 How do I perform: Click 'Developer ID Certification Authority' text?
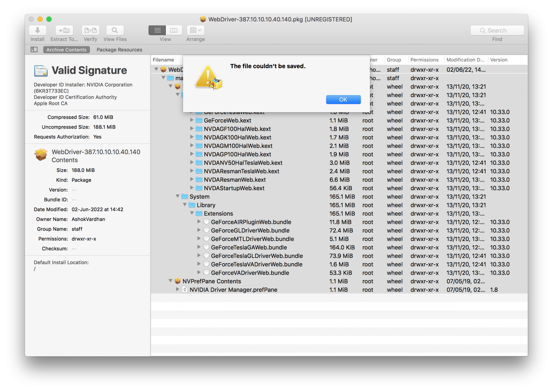tap(75, 97)
